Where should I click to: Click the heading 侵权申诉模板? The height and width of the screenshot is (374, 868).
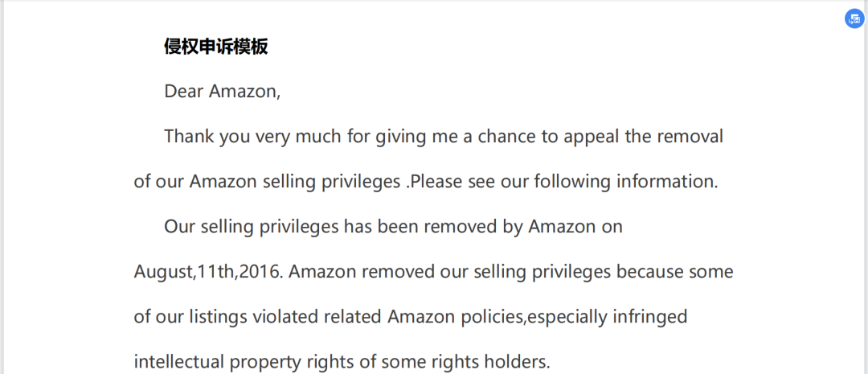(x=216, y=47)
